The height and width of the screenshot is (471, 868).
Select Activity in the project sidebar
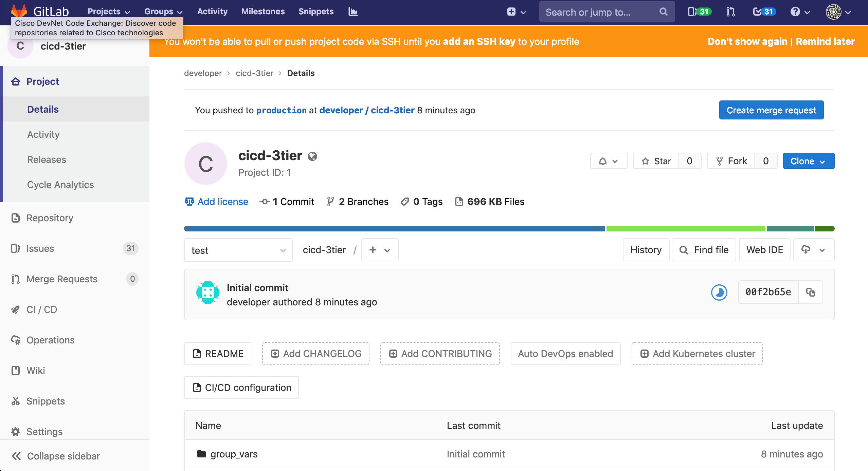43,134
